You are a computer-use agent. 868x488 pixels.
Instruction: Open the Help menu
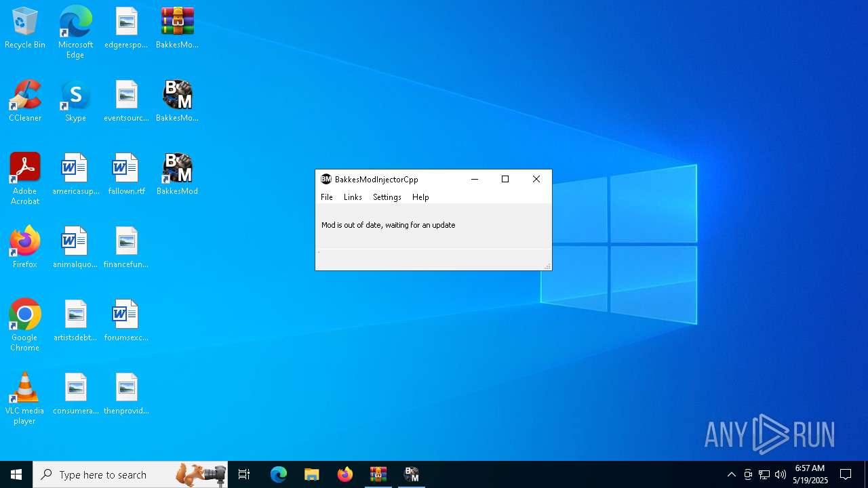tap(420, 197)
